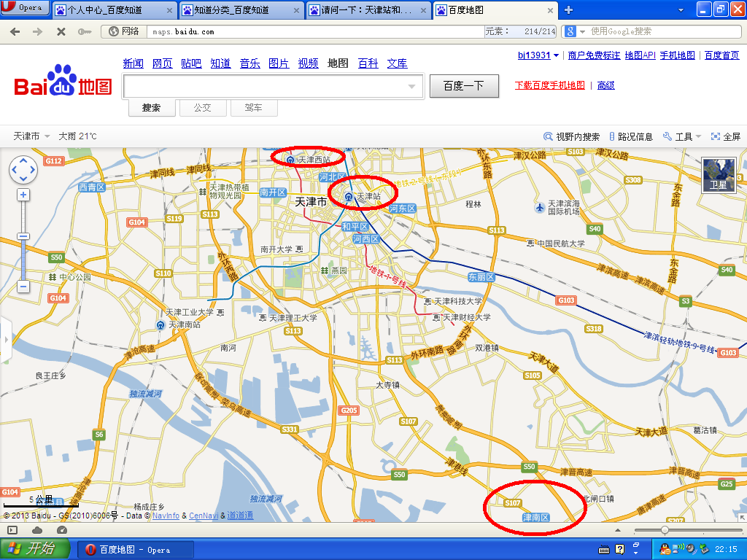Click the Baidu 地图 logo

point(63,81)
